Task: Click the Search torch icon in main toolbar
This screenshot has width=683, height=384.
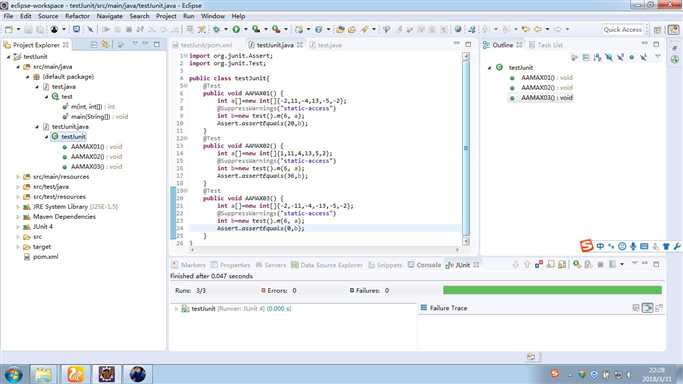Action: coord(364,29)
